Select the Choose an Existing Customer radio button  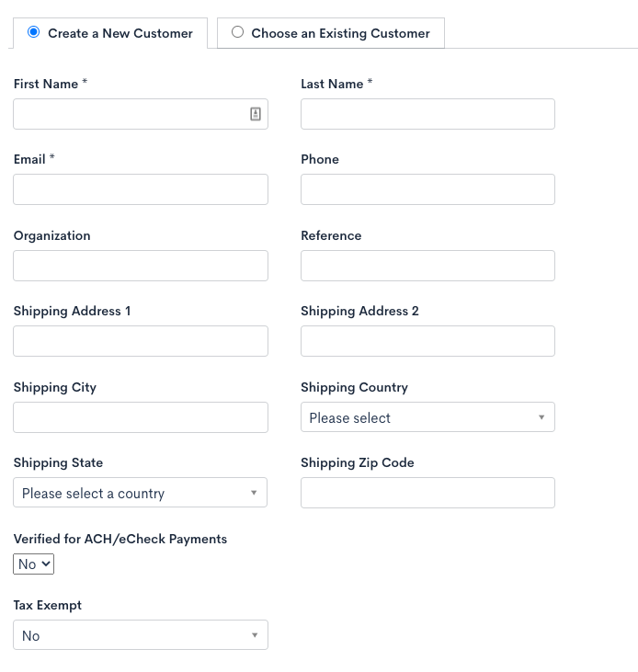238,32
